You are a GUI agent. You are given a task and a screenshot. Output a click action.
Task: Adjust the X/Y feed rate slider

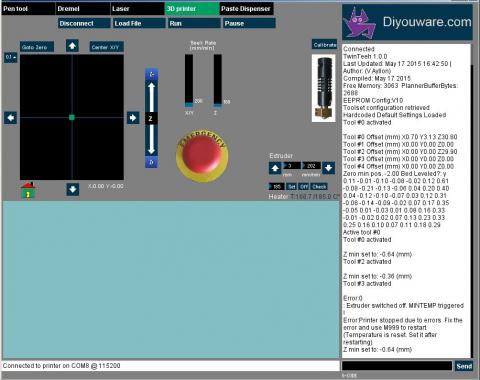189,81
